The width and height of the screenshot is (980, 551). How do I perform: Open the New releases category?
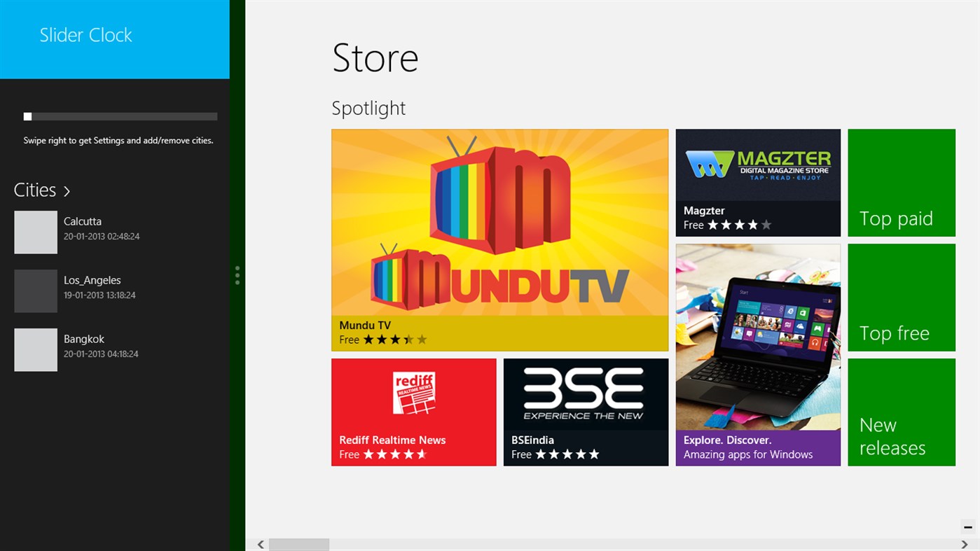[x=902, y=412]
